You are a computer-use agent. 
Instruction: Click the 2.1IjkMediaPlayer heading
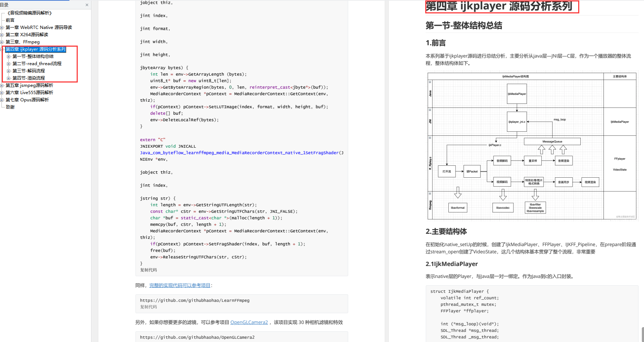pos(452,264)
